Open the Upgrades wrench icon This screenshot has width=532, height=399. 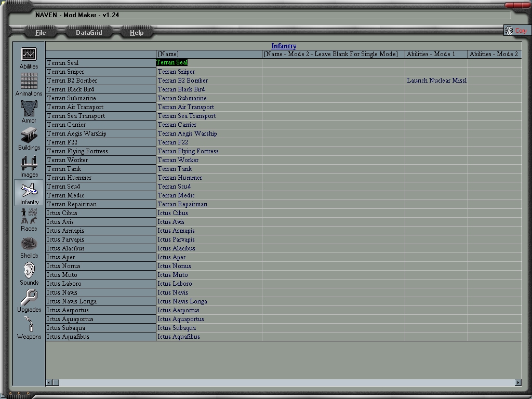(29, 298)
